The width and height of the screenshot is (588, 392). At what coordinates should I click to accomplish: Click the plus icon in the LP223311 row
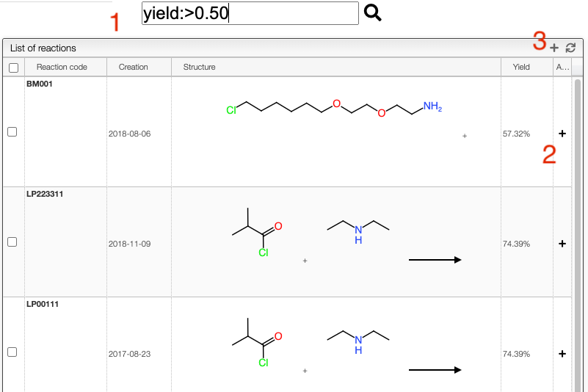tap(562, 244)
